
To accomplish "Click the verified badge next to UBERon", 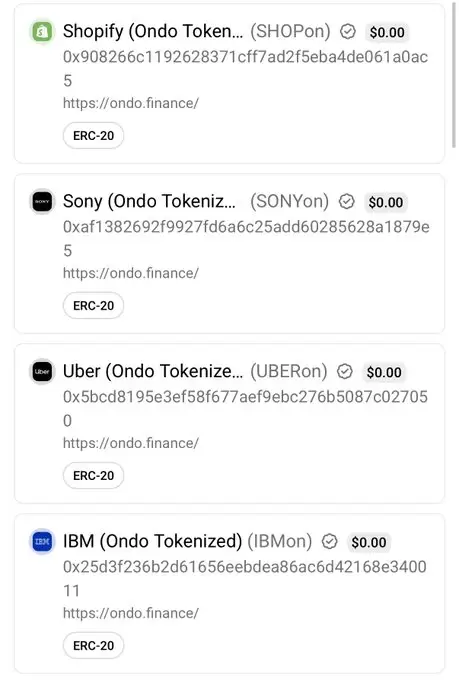I will point(344,371).
